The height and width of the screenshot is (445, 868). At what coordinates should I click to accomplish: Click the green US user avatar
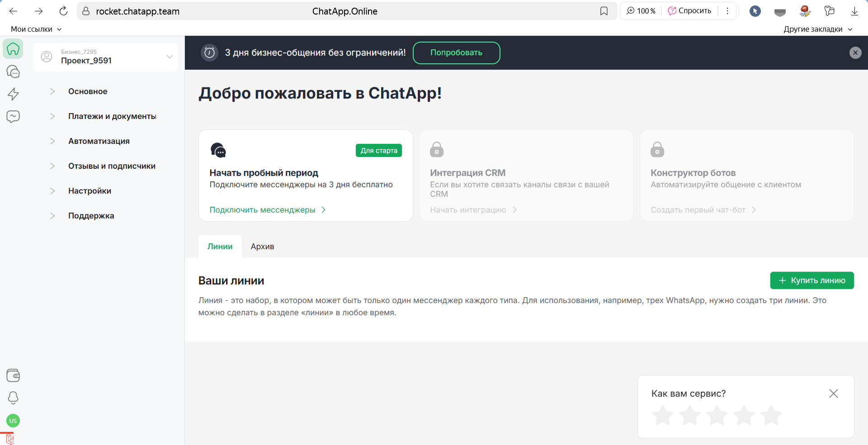click(13, 421)
